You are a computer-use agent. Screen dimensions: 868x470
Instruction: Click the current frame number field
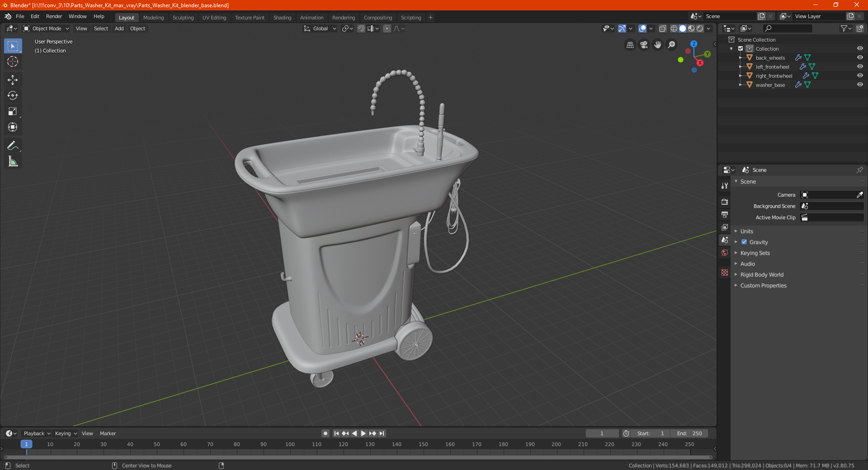pyautogui.click(x=602, y=433)
